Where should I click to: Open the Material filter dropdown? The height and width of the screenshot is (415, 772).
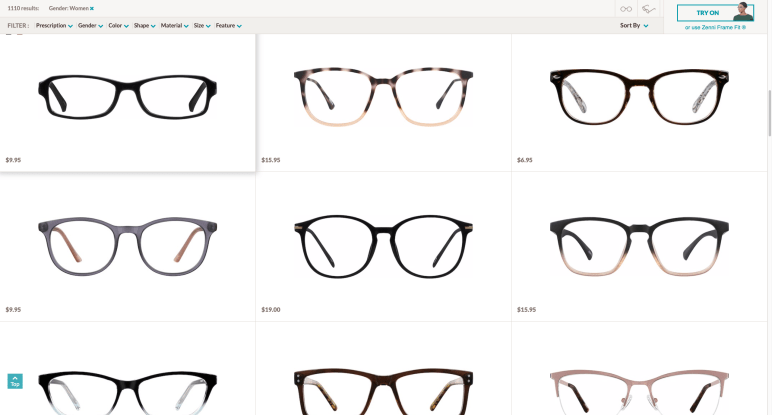click(x=174, y=26)
